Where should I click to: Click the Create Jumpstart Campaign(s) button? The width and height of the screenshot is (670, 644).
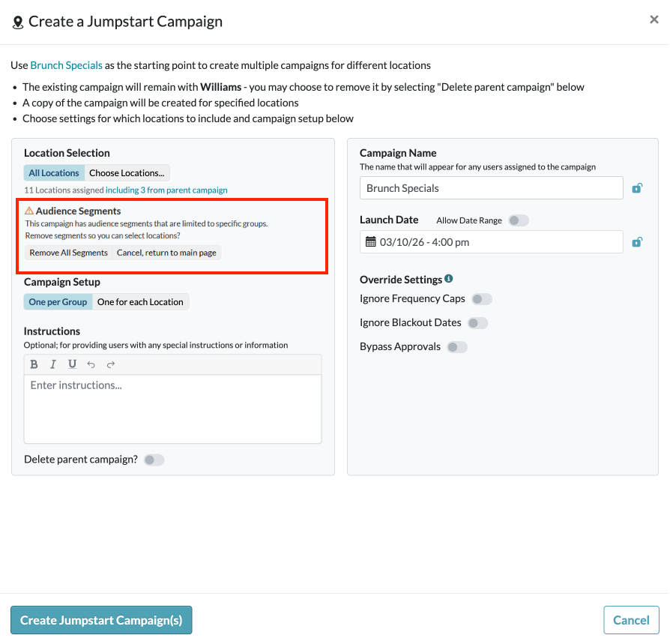click(101, 620)
